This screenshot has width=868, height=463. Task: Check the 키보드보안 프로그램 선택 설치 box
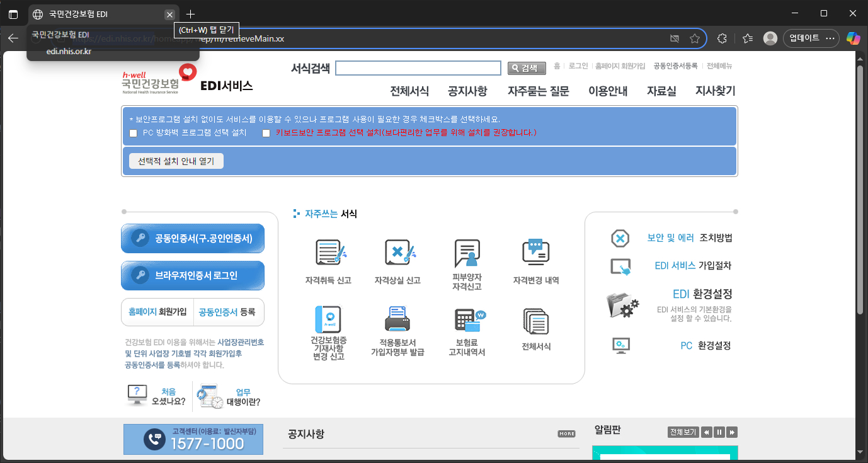coord(266,133)
